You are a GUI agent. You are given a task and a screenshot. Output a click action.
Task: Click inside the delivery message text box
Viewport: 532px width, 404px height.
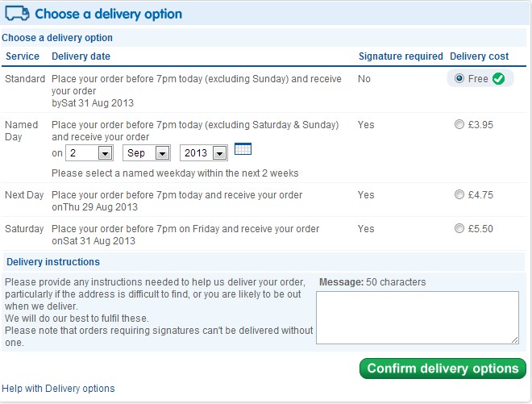[418, 318]
